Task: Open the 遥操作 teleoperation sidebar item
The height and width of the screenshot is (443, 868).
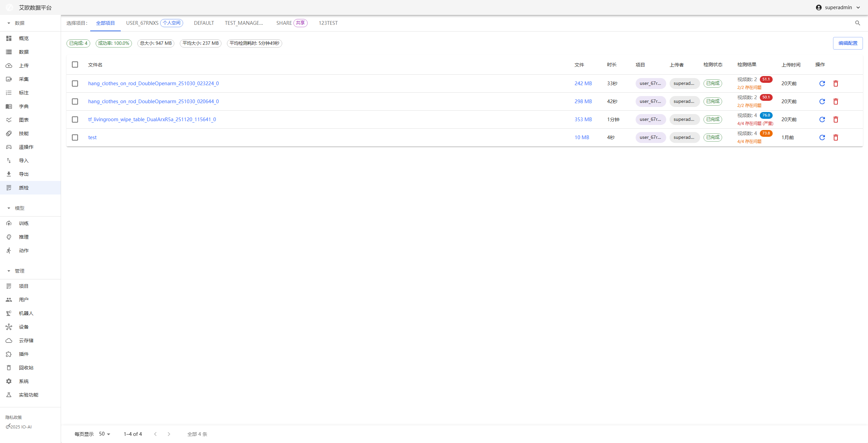Action: coord(26,147)
